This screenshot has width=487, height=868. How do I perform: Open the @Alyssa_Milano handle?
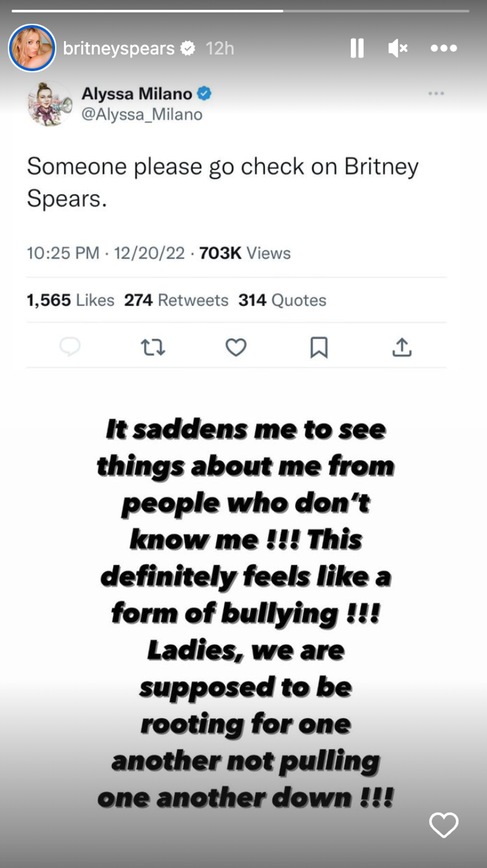pyautogui.click(x=142, y=114)
